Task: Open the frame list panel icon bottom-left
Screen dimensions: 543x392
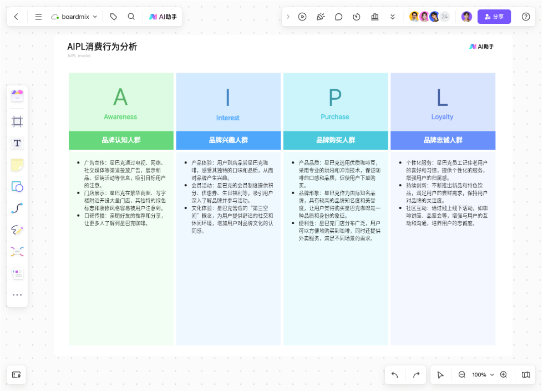Action: (17, 375)
